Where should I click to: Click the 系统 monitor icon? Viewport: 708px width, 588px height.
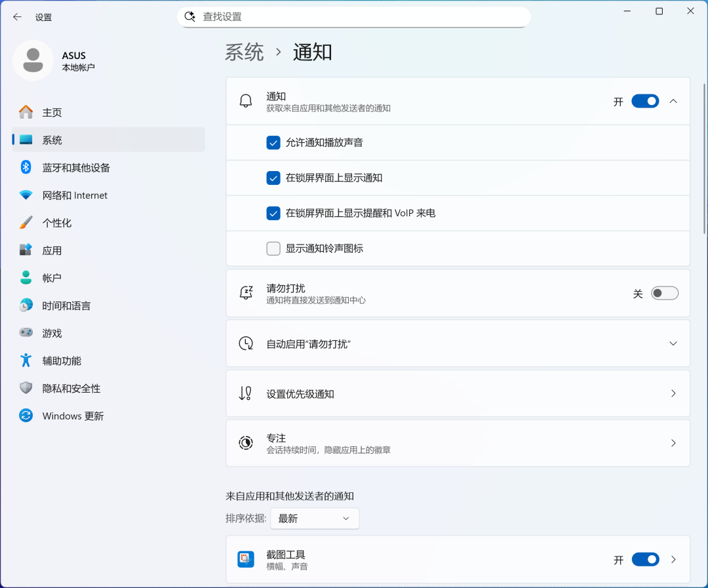click(26, 140)
